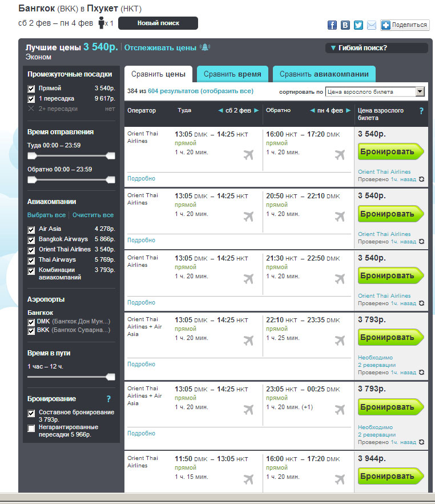This screenshot has width=435, height=504.
Task: Share results via Facebook icon
Action: 332,25
